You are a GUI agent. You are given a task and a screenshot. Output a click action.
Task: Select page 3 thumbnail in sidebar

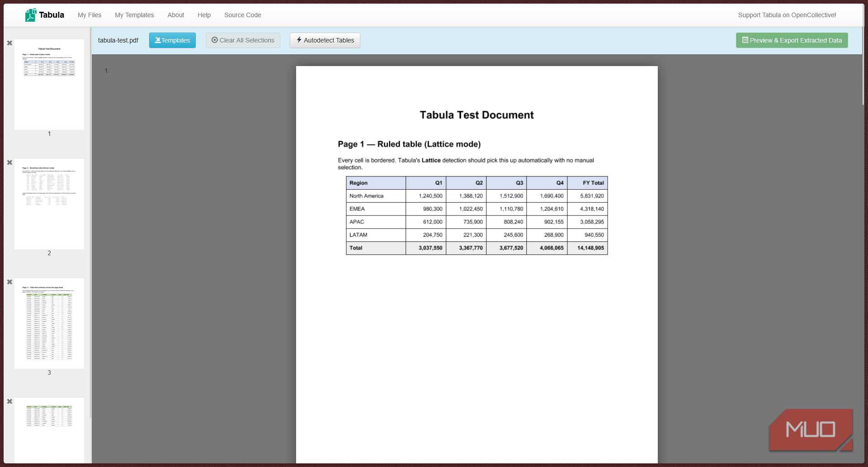[x=49, y=324]
